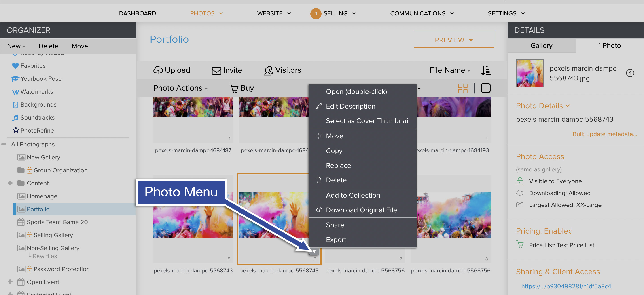Choose Download Original File
Viewport: 644px width, 295px height.
coord(363,210)
